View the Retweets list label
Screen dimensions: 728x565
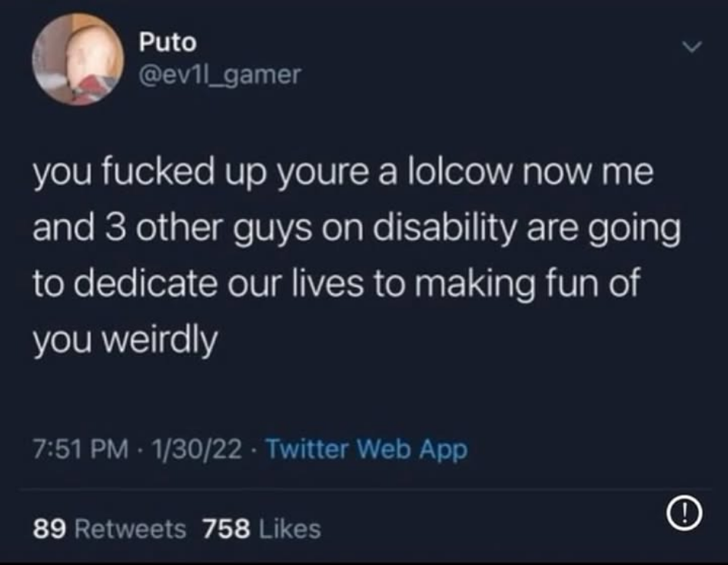(131, 529)
